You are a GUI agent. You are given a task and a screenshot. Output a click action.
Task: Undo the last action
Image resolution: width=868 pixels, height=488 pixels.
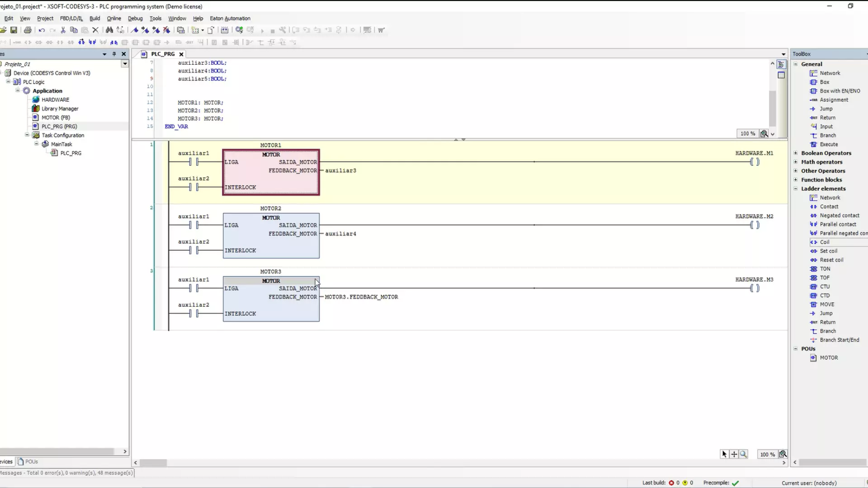coord(42,30)
